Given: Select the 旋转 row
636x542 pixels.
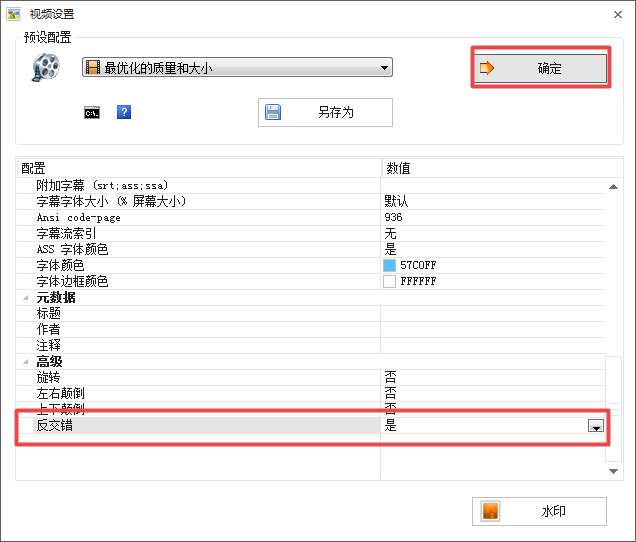Looking at the screenshot, I should pyautogui.click(x=200, y=378).
